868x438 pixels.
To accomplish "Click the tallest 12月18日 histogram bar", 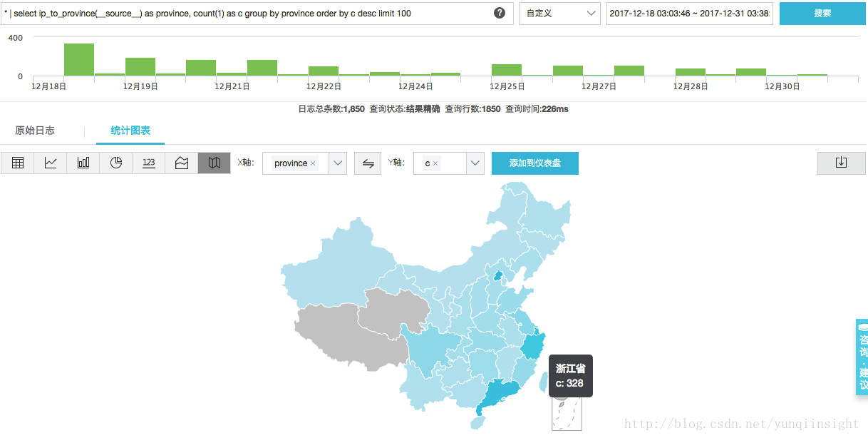I will [x=79, y=60].
